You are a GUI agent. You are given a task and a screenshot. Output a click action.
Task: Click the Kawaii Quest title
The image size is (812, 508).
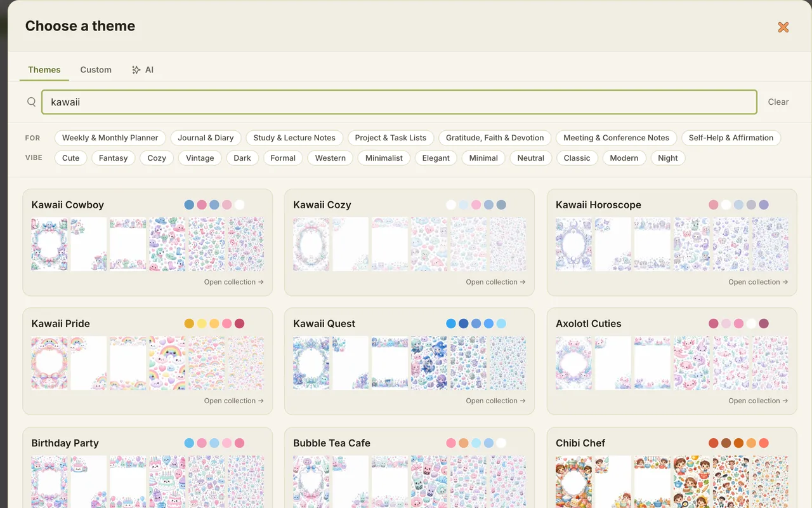tap(324, 323)
